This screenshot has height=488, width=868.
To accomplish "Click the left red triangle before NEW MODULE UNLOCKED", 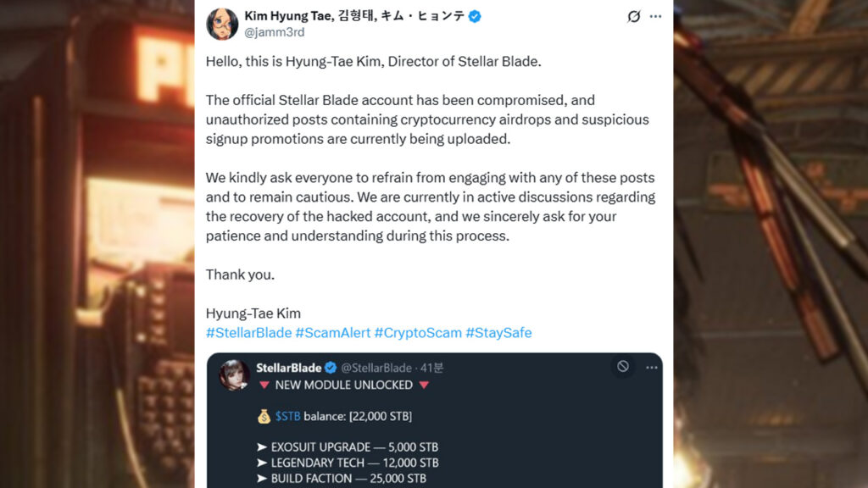I will point(264,385).
